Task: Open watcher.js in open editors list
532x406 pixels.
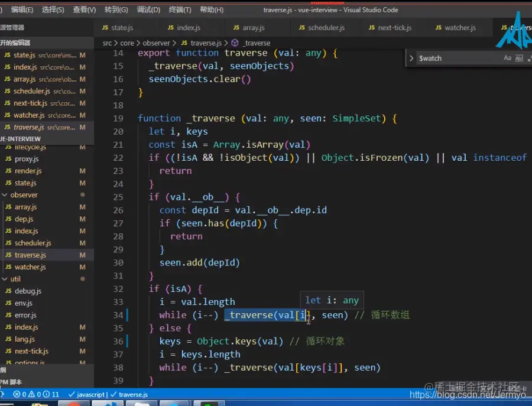Action: (47, 115)
